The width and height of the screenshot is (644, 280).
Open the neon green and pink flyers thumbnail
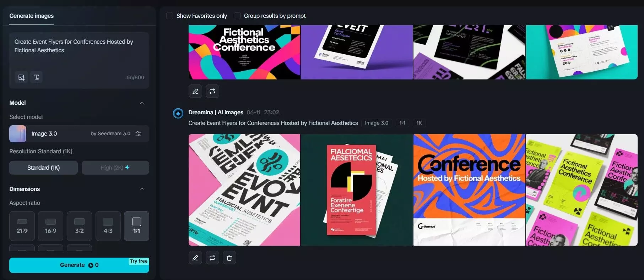pyautogui.click(x=581, y=190)
